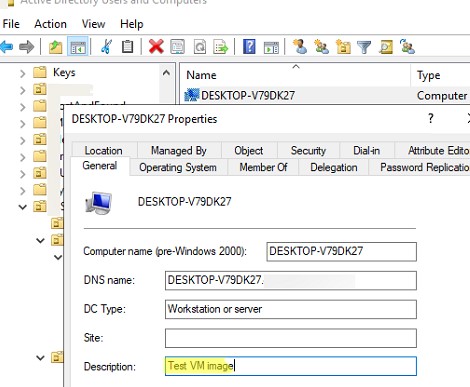Click the red X Delete icon

(x=156, y=47)
